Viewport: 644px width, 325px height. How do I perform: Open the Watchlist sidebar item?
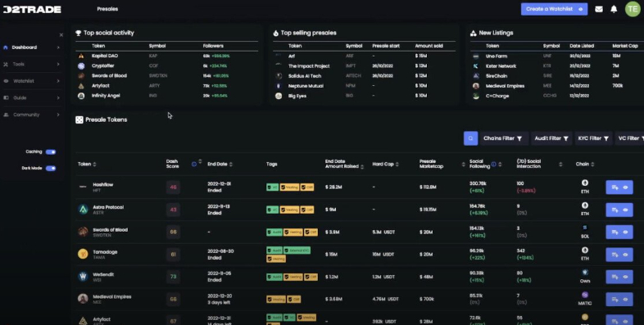point(32,81)
